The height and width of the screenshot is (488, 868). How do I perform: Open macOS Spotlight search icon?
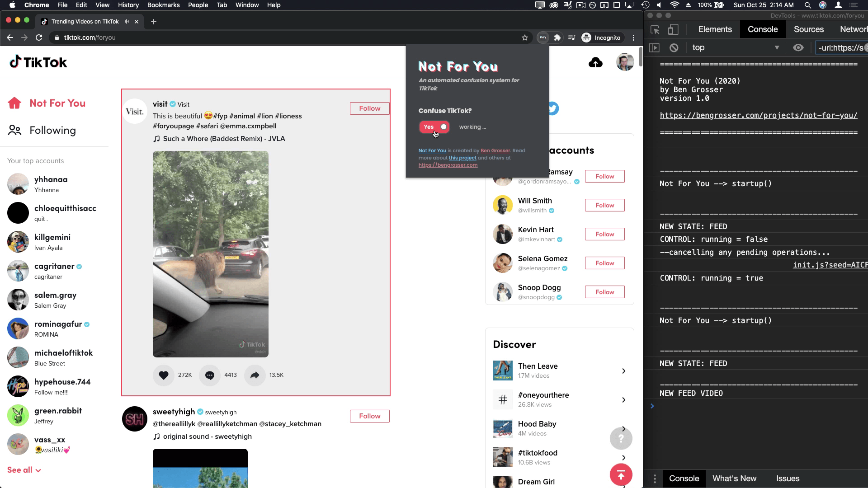point(807,5)
